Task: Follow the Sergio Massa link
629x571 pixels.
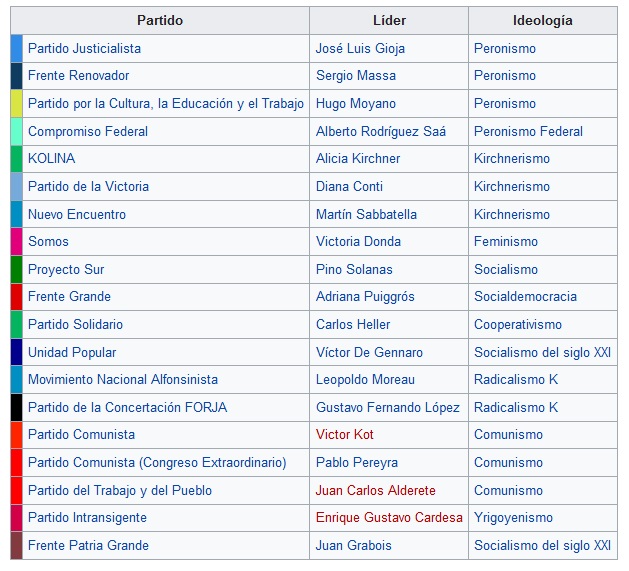Action: [355, 76]
